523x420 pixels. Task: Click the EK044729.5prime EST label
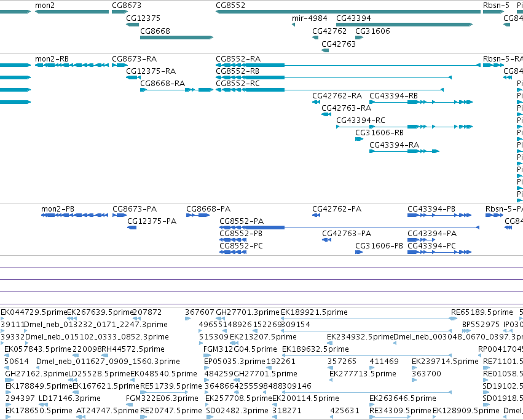point(34,312)
